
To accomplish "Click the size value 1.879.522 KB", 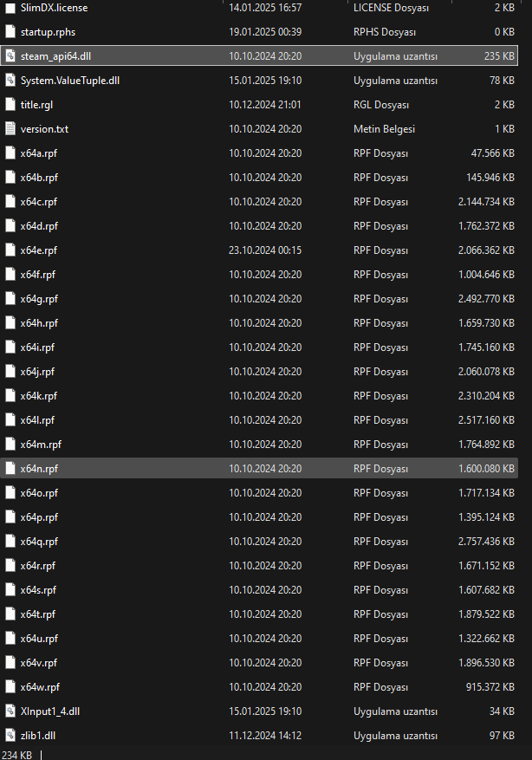I will point(486,614).
